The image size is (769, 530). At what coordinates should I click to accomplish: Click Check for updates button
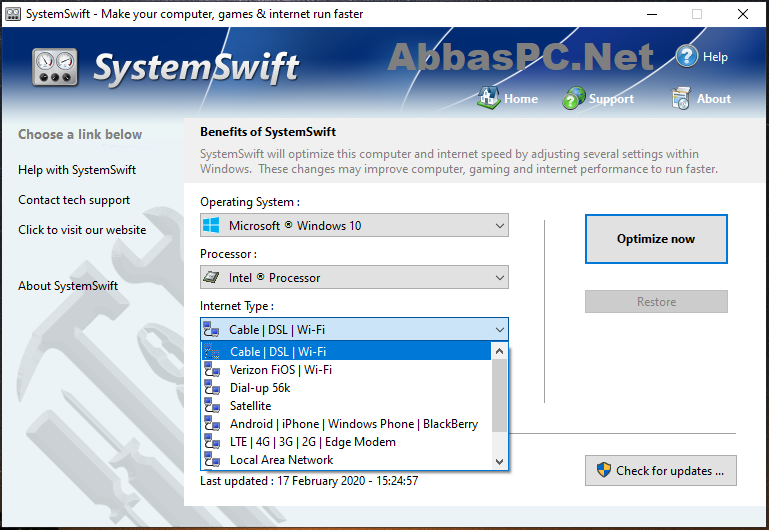coord(661,470)
